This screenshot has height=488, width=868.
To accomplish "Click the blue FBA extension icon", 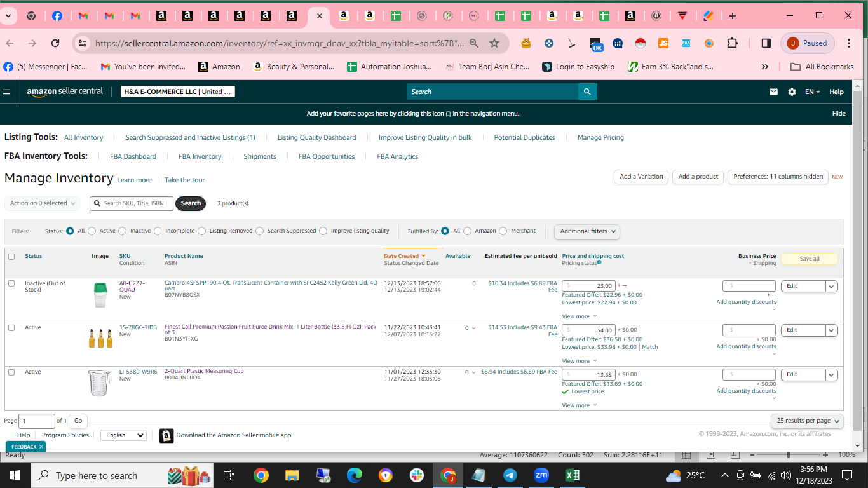I will point(686,43).
